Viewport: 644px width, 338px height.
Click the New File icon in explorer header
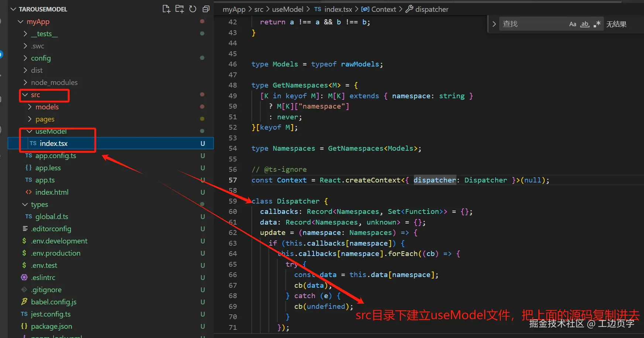pos(166,9)
